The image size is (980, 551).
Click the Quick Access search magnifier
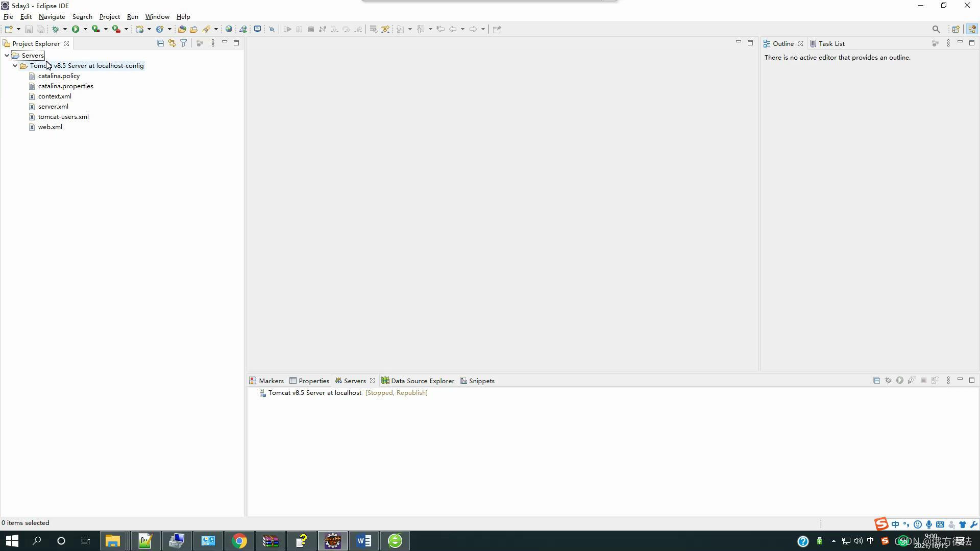tap(936, 29)
